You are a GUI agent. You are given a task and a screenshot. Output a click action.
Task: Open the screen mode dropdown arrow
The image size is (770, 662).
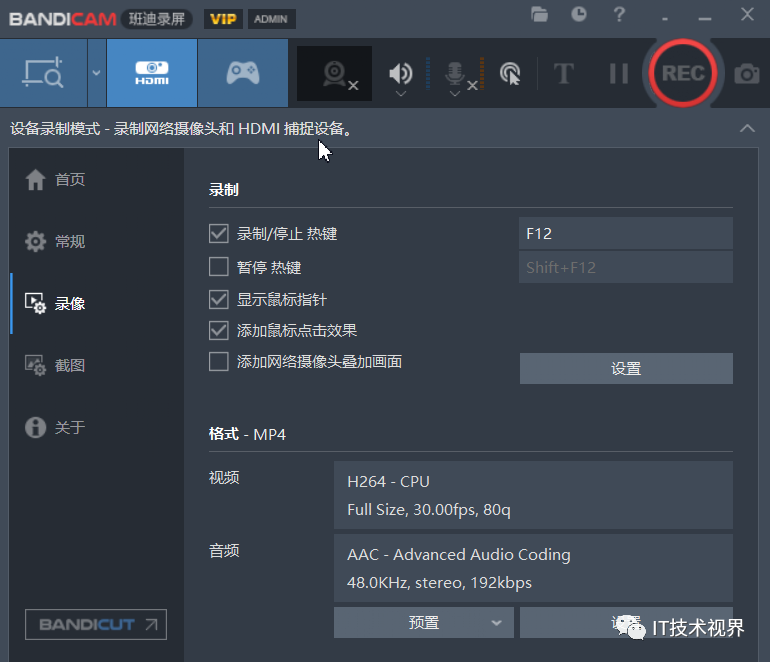tap(97, 73)
